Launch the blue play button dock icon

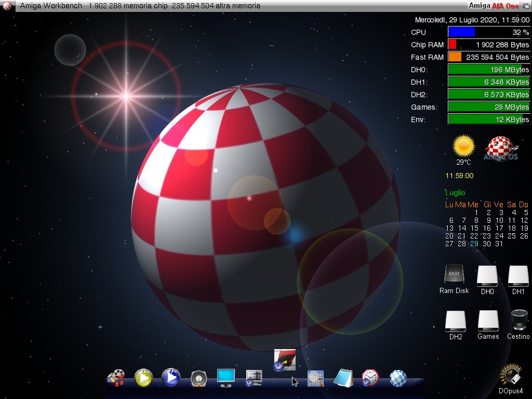coord(170,378)
